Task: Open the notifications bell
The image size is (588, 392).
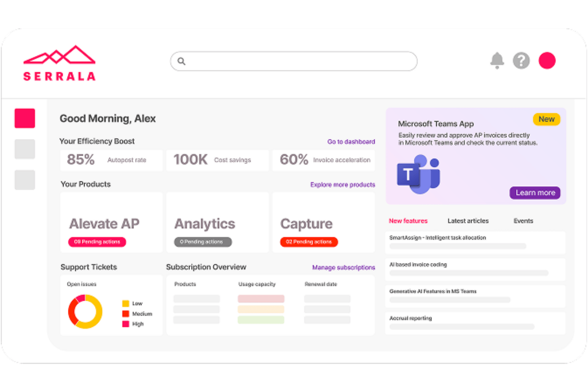Action: [x=497, y=61]
